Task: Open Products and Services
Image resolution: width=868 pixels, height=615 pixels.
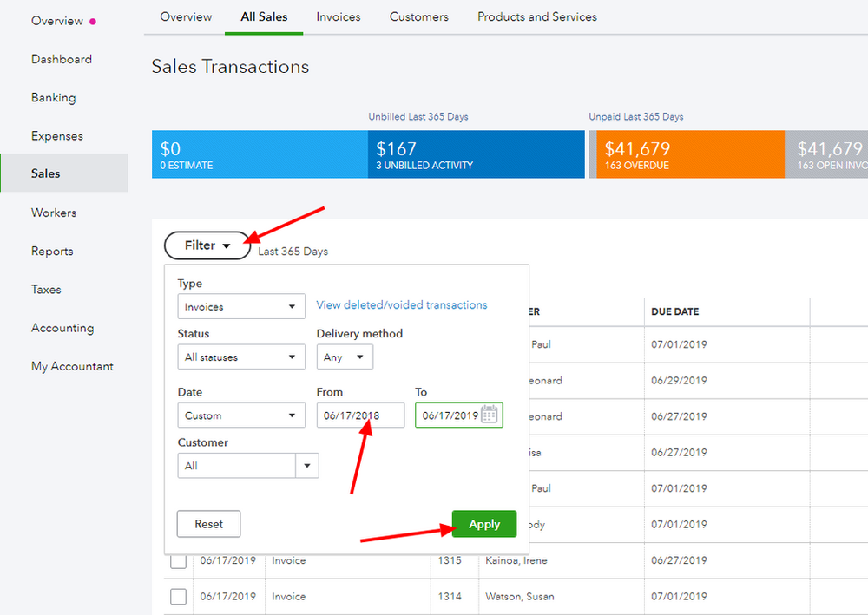Action: (536, 16)
